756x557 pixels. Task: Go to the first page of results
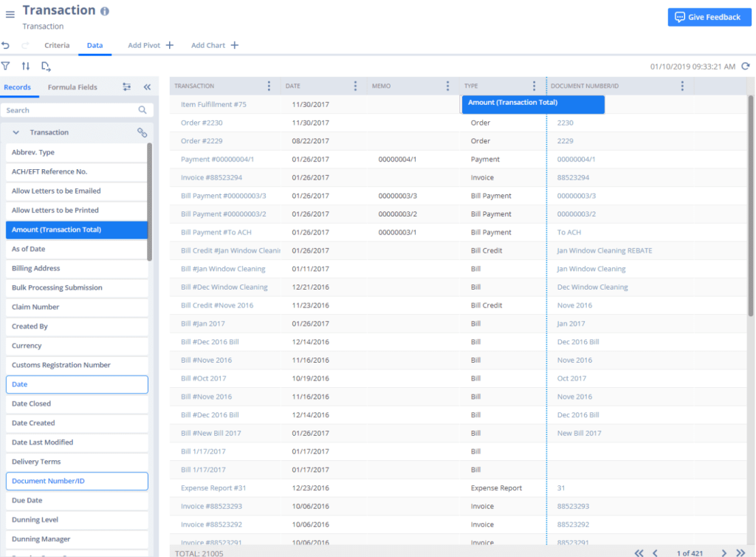[x=639, y=553]
